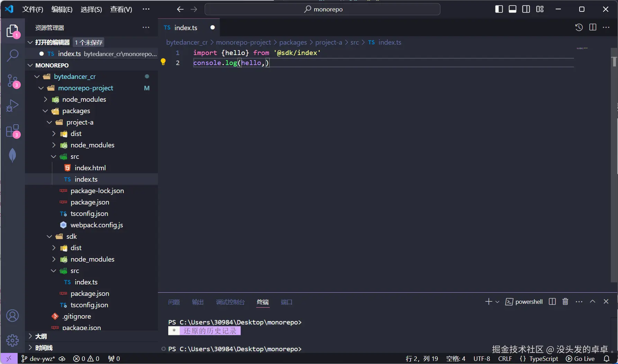618x364 pixels.
Task: Open the Explorer view in activity bar
Action: pyautogui.click(x=12, y=31)
